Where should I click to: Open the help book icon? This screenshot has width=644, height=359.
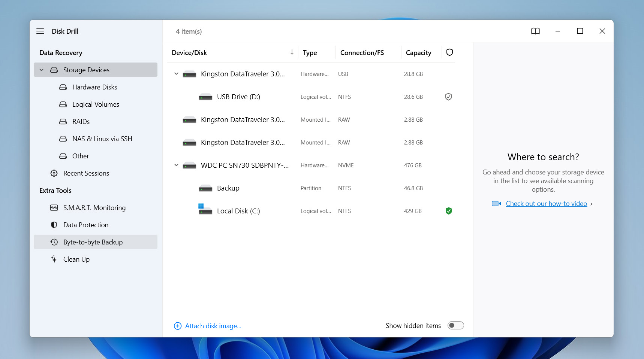(535, 31)
